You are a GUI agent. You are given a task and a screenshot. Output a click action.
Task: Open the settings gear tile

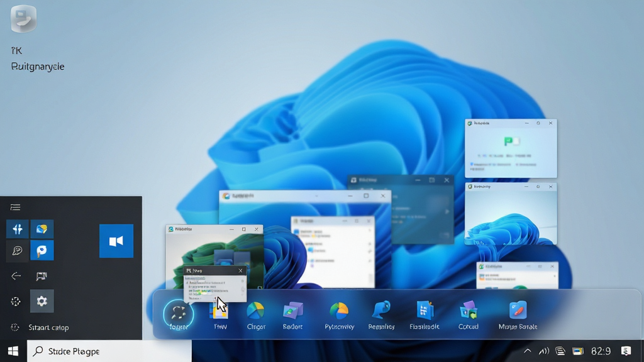42,301
